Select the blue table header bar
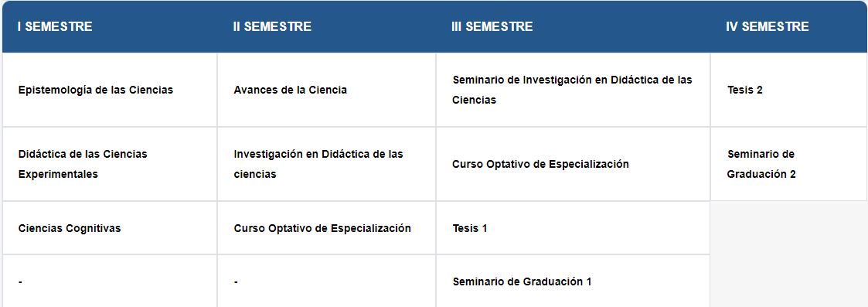 [434, 26]
